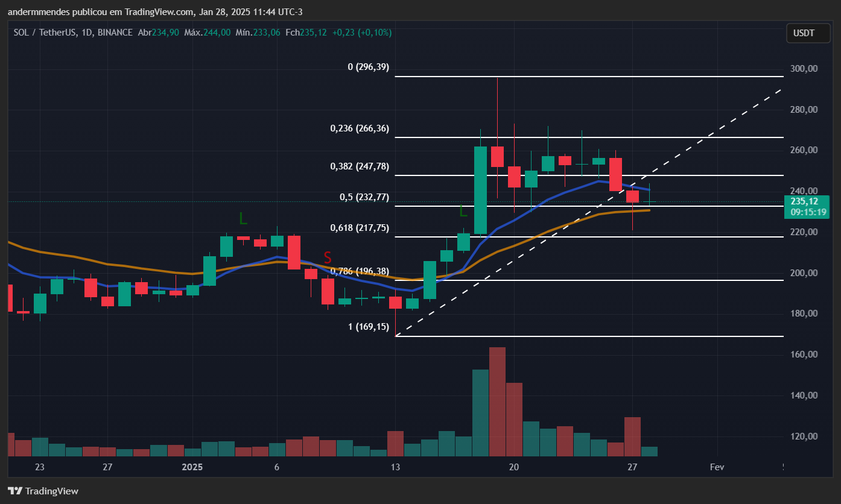
Task: Click the 180,00 price axis label
Action: tap(804, 313)
